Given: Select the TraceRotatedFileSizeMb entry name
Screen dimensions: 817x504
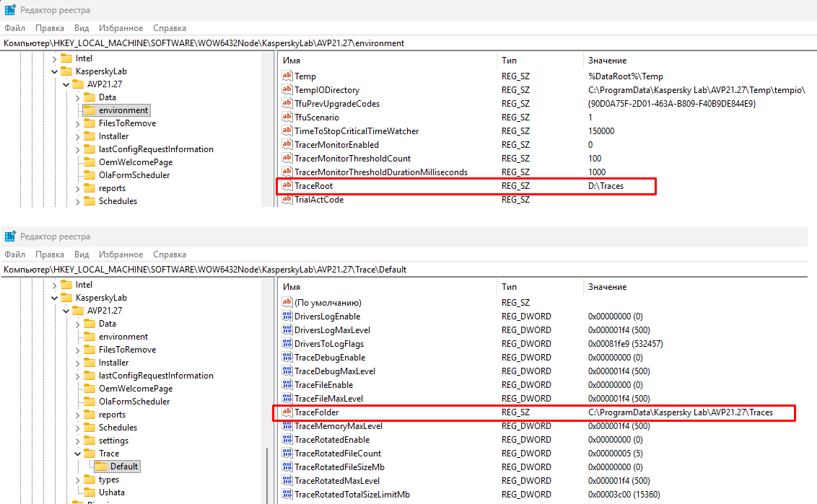Looking at the screenshot, I should click(x=339, y=467).
